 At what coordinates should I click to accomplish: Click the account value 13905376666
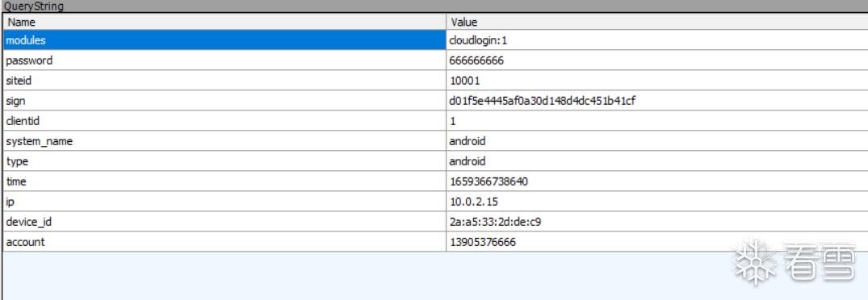coord(483,241)
